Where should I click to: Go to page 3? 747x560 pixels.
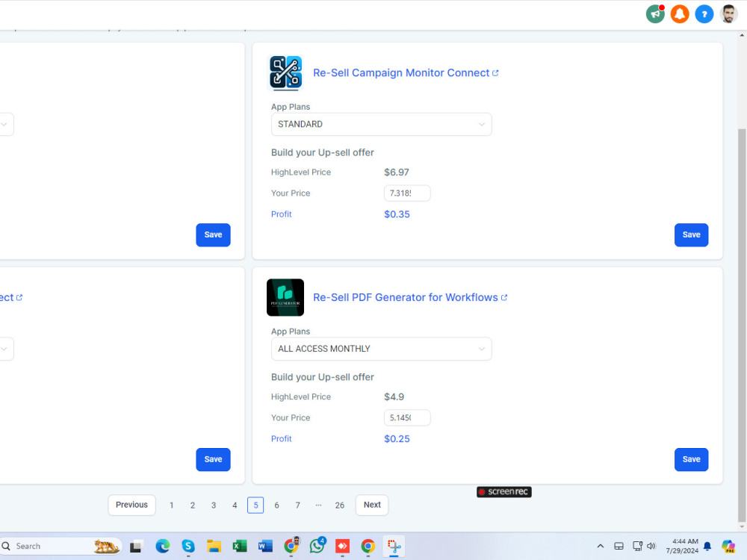click(214, 505)
